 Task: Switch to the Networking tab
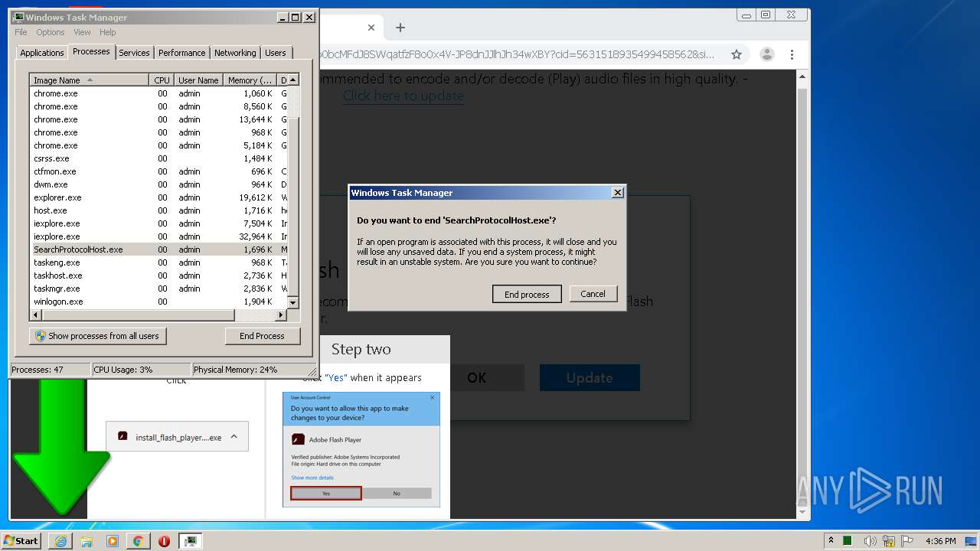pos(235,53)
